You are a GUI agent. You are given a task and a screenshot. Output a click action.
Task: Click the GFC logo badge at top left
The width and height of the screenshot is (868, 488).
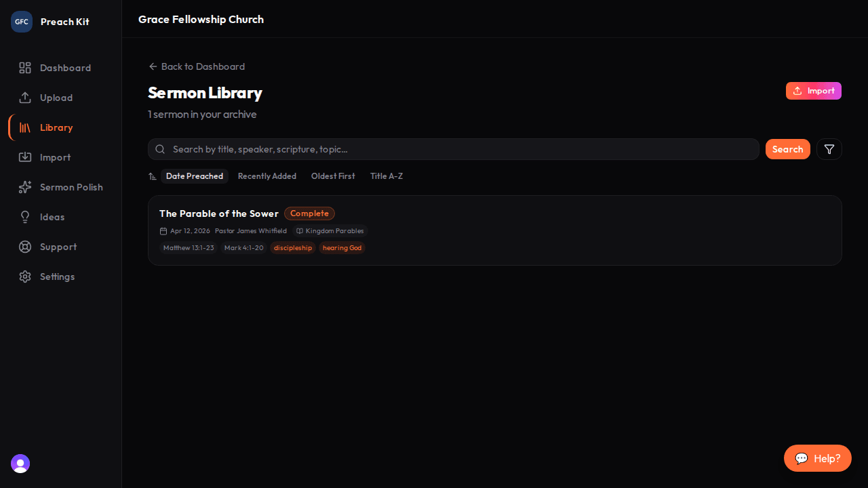point(21,21)
